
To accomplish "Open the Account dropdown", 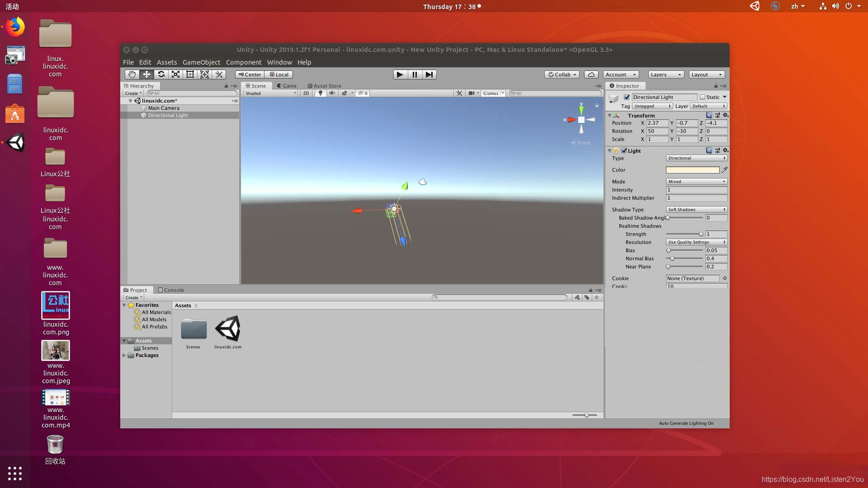I will point(621,75).
